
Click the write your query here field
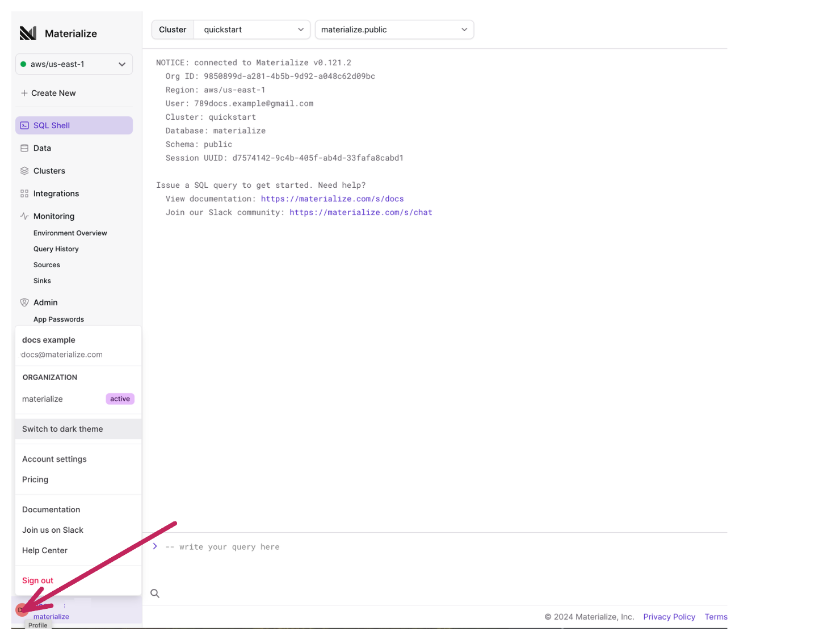(222, 546)
